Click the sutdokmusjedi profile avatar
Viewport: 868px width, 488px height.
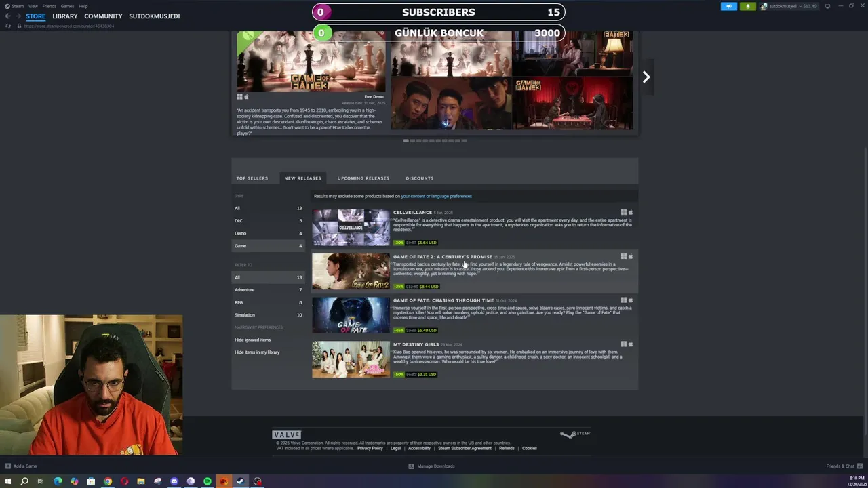(764, 6)
